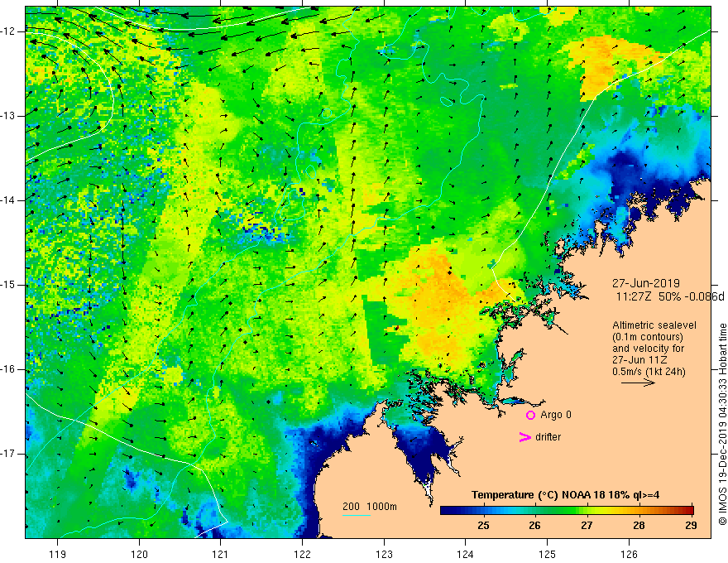The image size is (728, 563).
Task: Click the longitude axis label 126
Action: pyautogui.click(x=629, y=554)
